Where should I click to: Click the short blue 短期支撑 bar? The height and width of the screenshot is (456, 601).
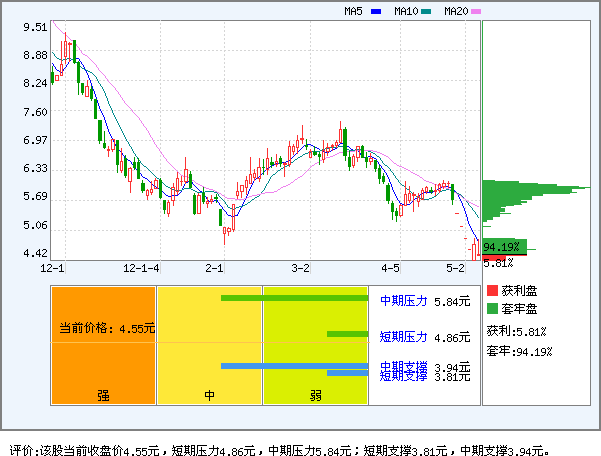[x=347, y=373]
